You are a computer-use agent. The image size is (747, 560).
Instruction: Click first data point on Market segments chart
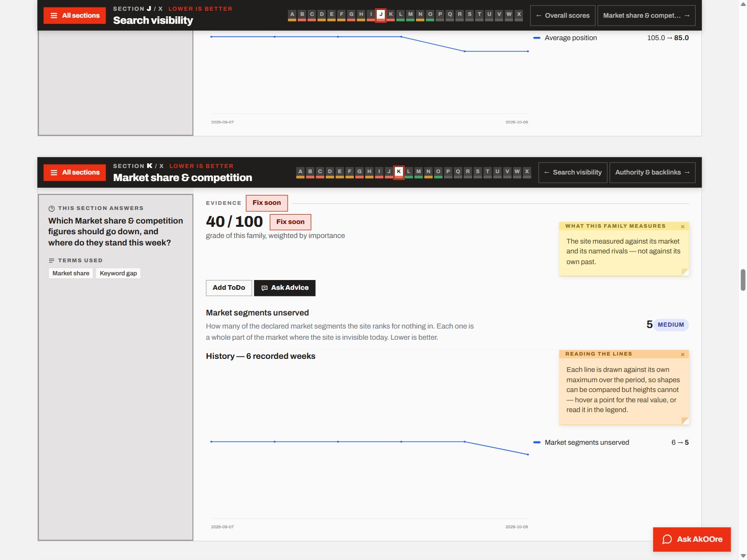(x=211, y=441)
